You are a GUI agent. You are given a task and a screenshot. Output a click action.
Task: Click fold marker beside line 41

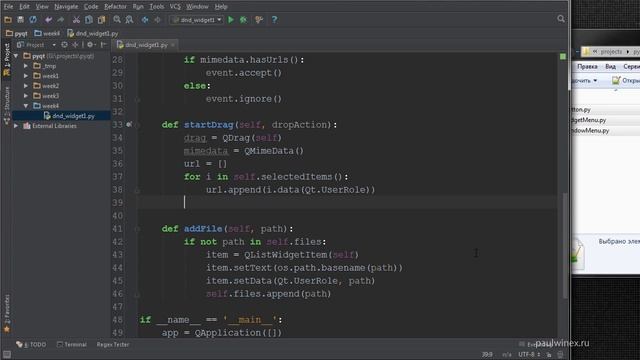click(x=138, y=229)
